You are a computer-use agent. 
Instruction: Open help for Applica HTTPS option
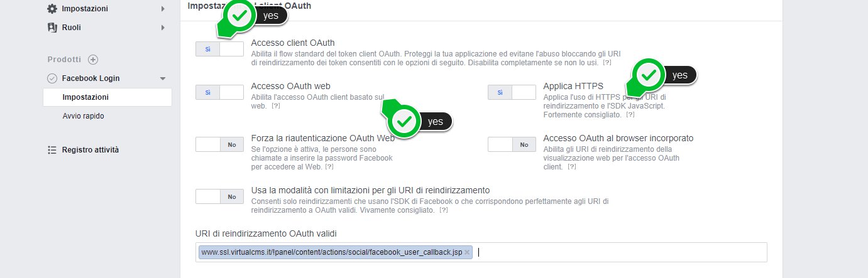click(630, 115)
